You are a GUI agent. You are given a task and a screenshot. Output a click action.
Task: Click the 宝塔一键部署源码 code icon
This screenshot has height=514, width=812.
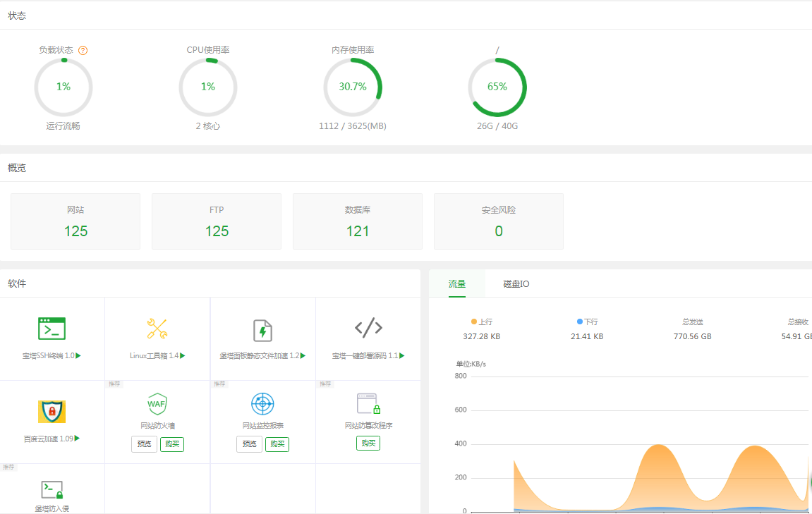(x=368, y=328)
